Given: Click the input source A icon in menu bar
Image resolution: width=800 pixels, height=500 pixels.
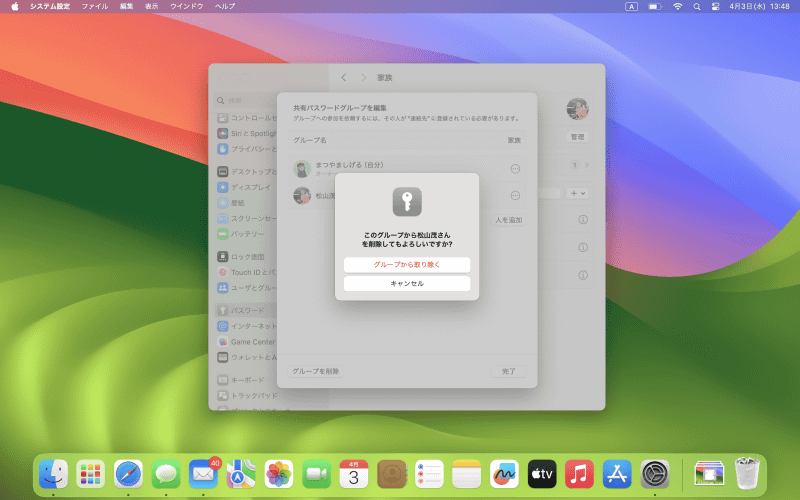Looking at the screenshot, I should (631, 6).
